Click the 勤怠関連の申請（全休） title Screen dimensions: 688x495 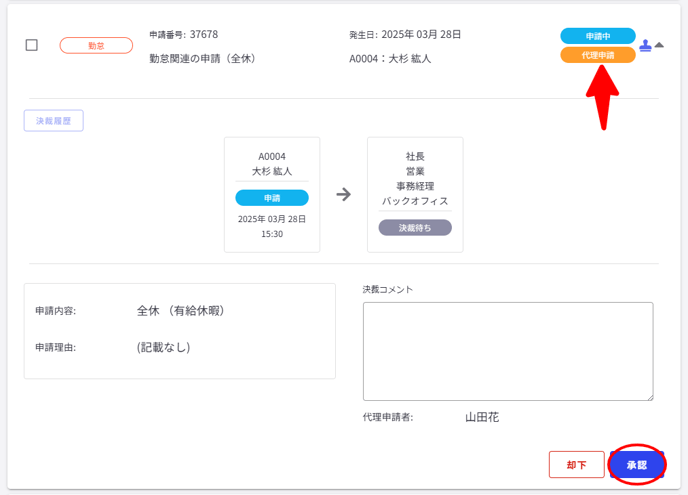[203, 59]
